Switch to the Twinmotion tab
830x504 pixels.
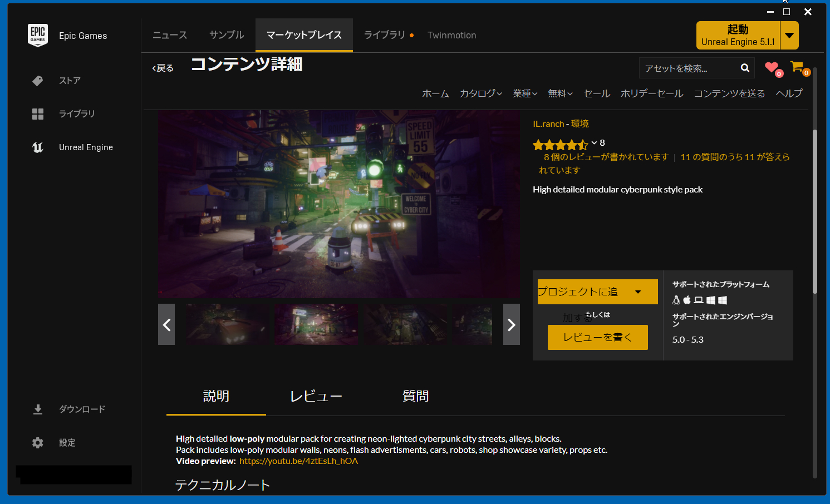[451, 35]
